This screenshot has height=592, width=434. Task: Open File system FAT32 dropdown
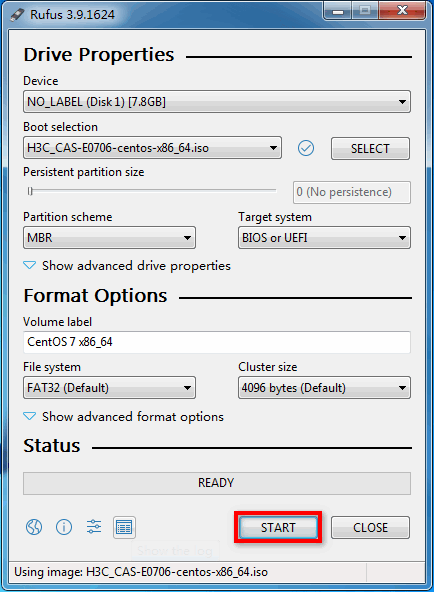[x=109, y=387]
